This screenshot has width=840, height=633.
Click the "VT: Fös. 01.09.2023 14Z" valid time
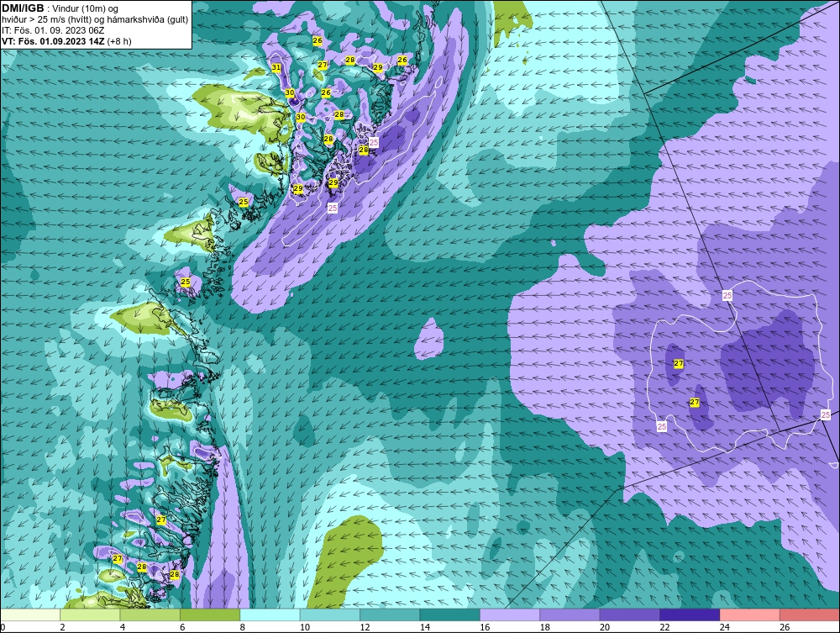[53, 41]
